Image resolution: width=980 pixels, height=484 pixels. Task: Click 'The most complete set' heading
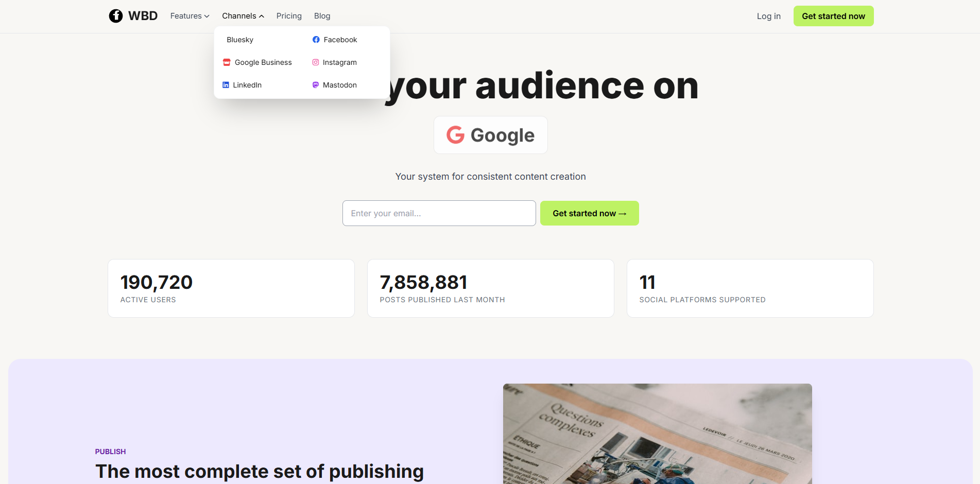[x=260, y=471]
